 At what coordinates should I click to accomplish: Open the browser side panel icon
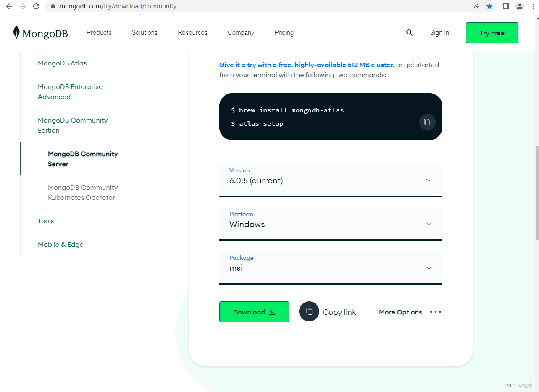pyautogui.click(x=506, y=6)
